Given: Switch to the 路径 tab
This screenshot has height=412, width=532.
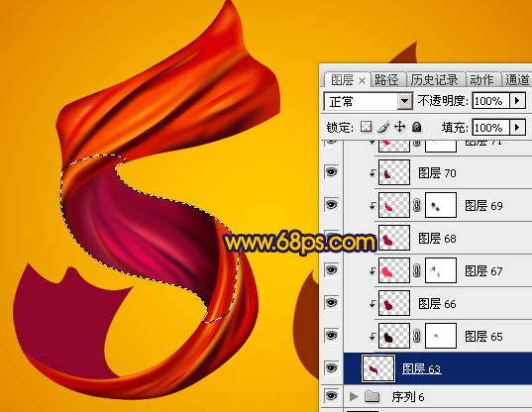Looking at the screenshot, I should click(x=386, y=80).
